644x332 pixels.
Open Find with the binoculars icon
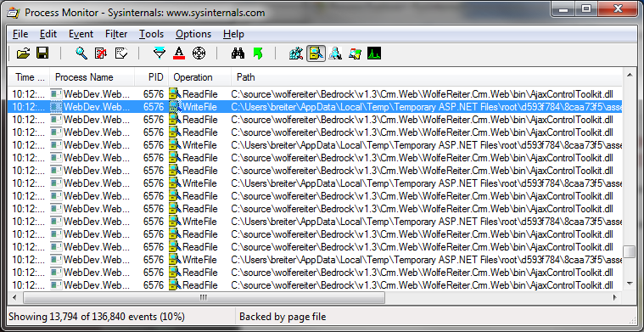(238, 53)
